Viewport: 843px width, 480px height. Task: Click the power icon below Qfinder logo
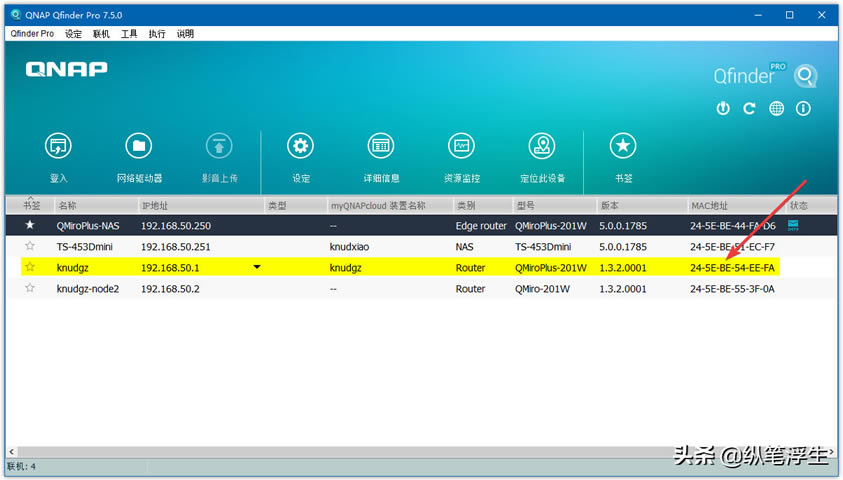(x=723, y=109)
